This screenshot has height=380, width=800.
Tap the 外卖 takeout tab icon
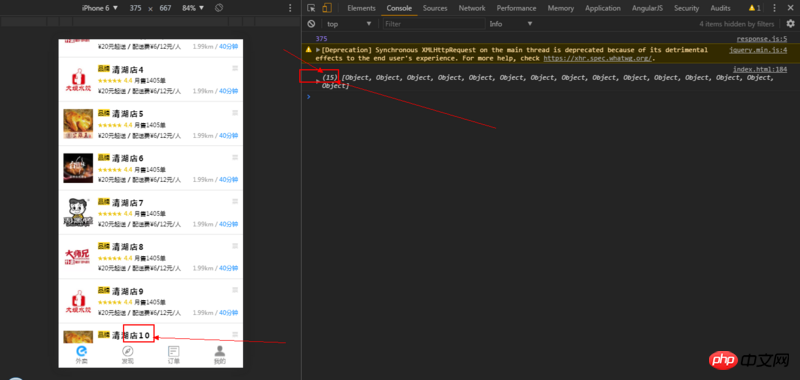tap(82, 351)
